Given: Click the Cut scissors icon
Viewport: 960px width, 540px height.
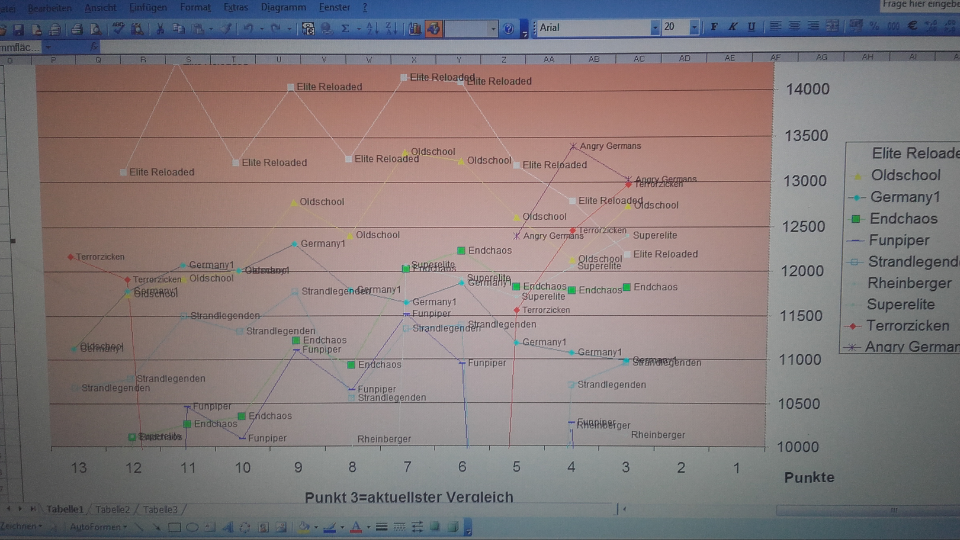Looking at the screenshot, I should pos(160,29).
